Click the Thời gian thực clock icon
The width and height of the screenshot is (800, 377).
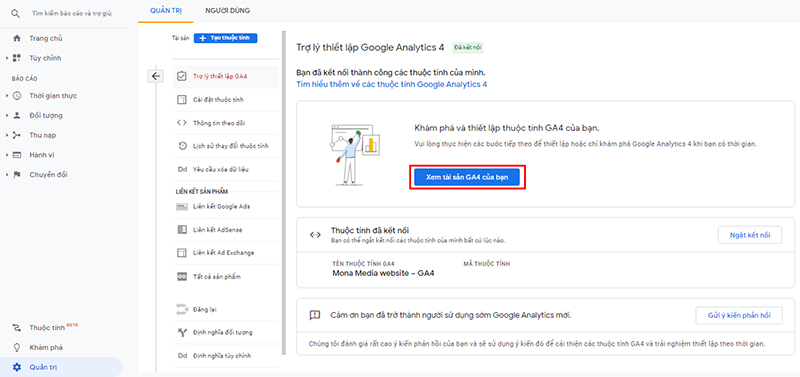(x=17, y=95)
